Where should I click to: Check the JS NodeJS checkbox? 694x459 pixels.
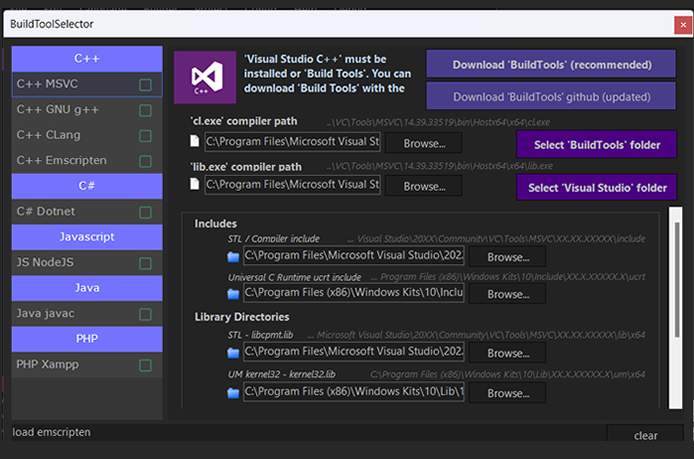[146, 263]
